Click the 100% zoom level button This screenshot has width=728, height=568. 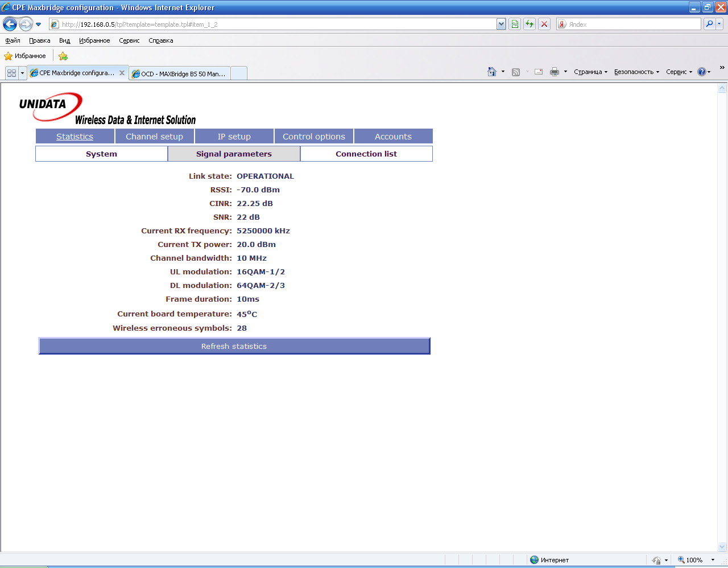tap(690, 560)
